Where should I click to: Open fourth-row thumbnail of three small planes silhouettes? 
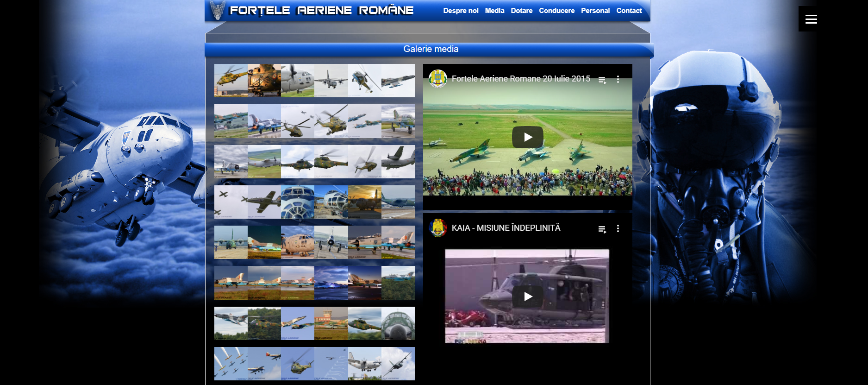[x=231, y=202]
